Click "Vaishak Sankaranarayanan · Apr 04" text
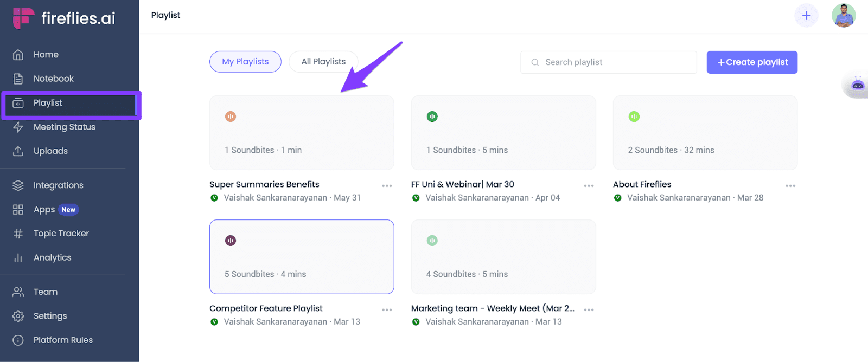This screenshot has height=362, width=868. point(493,198)
